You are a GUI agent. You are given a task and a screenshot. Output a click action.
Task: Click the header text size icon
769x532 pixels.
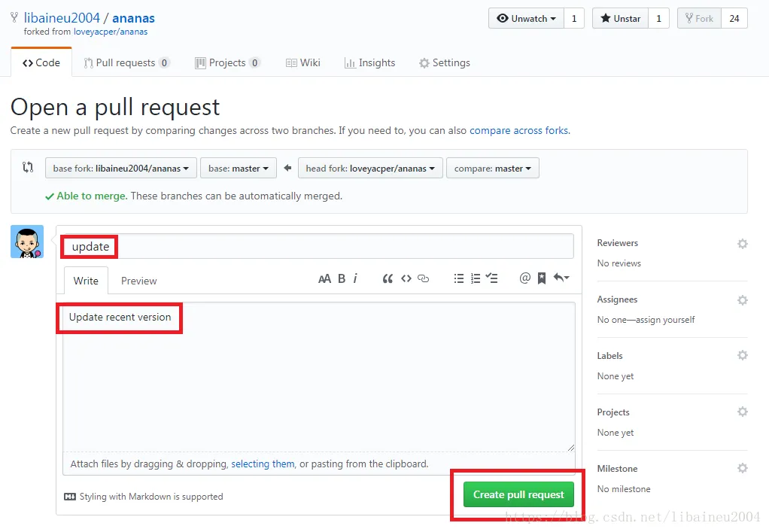324,279
